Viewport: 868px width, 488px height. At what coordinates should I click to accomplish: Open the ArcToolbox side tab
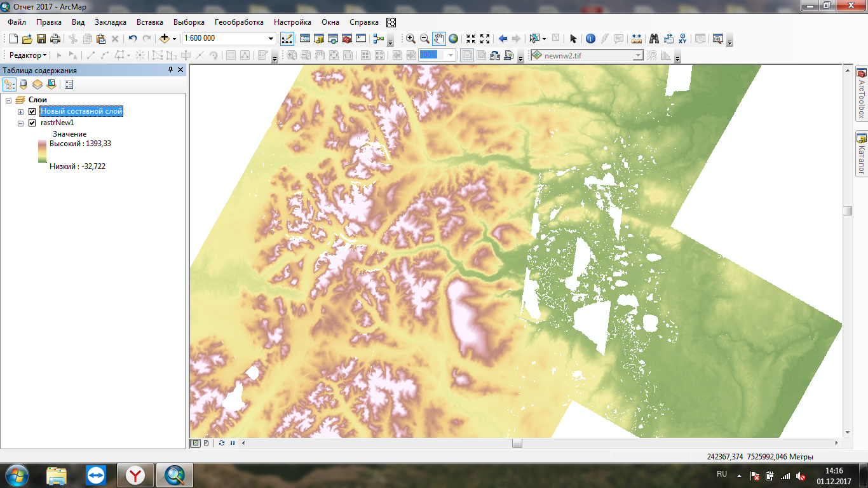click(x=862, y=95)
